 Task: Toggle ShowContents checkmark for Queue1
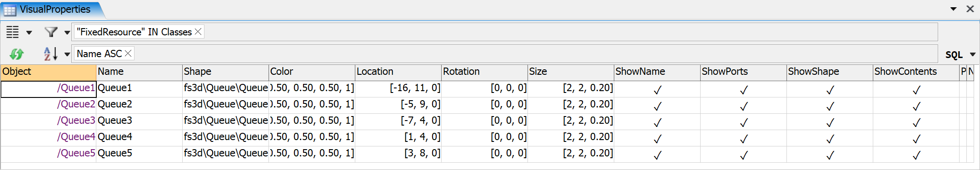point(916,90)
